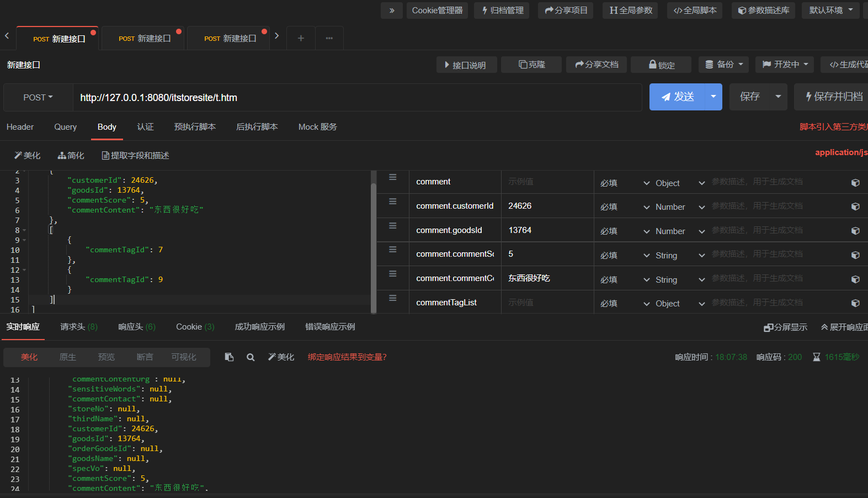Add a new tab with the plus icon

(x=301, y=38)
